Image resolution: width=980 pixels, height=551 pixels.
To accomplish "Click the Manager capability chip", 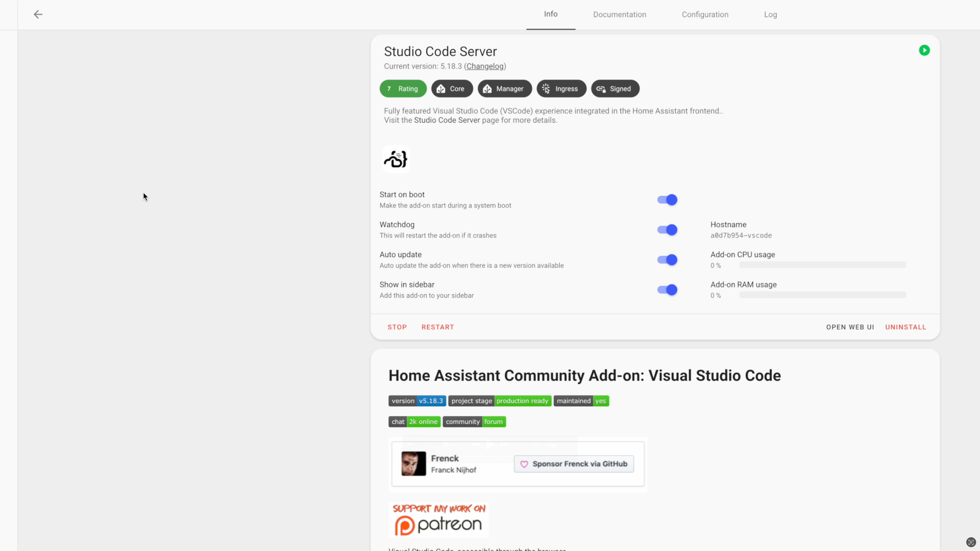I will click(x=505, y=89).
